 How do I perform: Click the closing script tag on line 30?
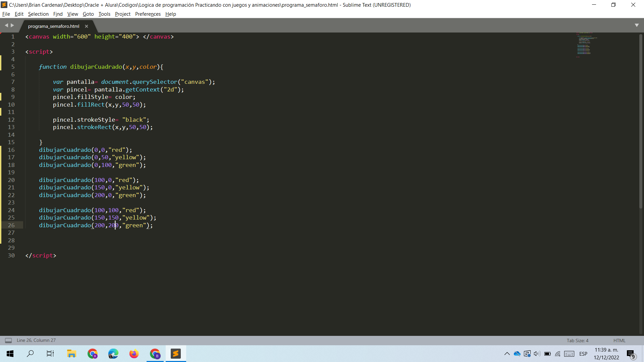41,255
